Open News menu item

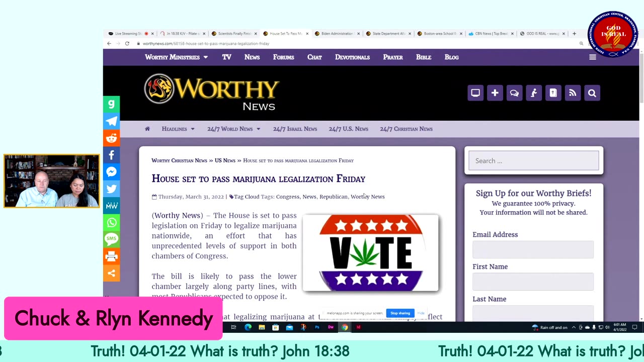point(252,57)
